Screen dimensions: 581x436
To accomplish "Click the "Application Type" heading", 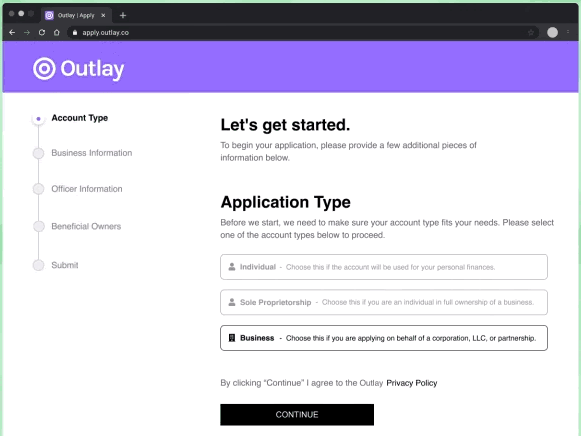I will (x=285, y=202).
